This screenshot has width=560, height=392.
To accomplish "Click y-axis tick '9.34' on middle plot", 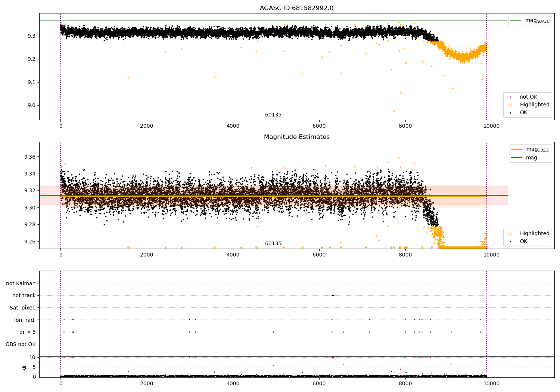I will 30,174.
